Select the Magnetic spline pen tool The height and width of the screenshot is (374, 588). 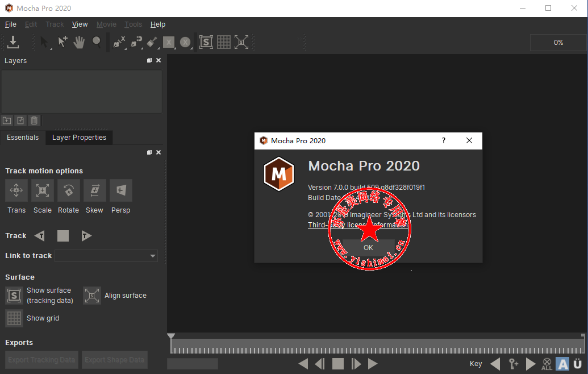pos(136,43)
